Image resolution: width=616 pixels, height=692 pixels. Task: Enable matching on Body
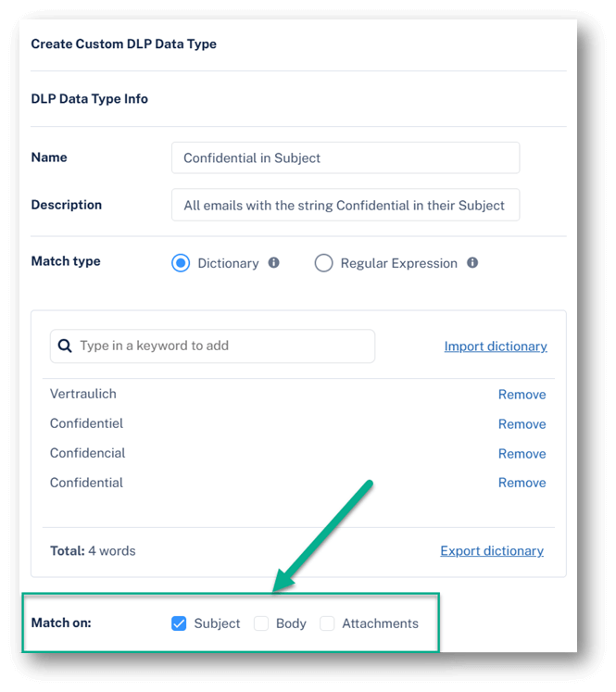point(261,623)
